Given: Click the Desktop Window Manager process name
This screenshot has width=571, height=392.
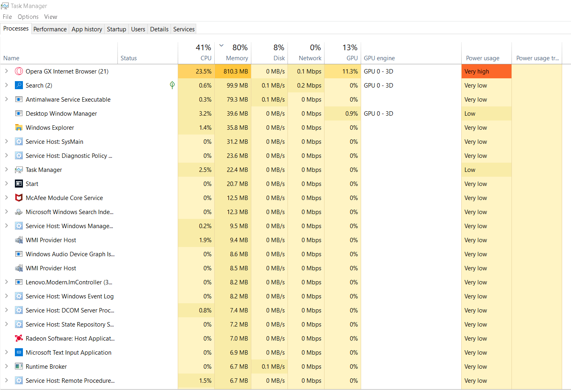Looking at the screenshot, I should click(x=61, y=114).
